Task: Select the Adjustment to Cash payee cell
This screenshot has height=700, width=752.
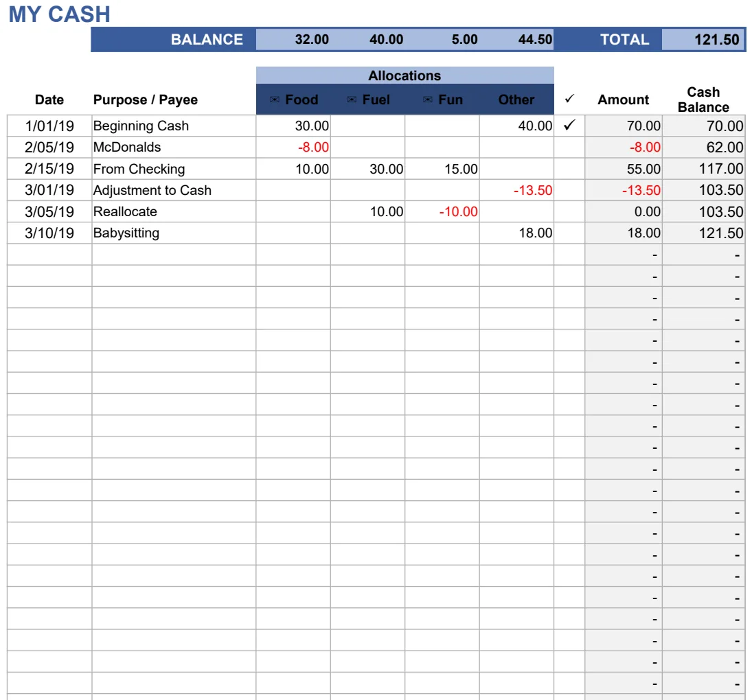Action: point(174,190)
